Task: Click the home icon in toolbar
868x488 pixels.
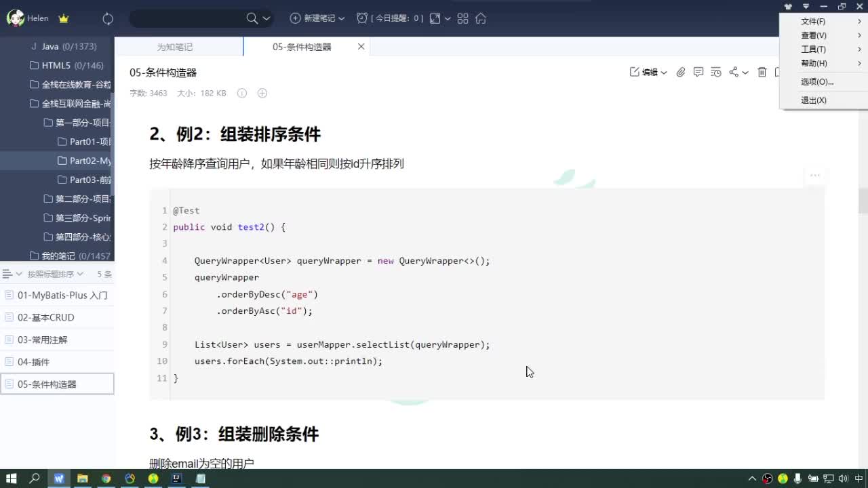Action: pyautogui.click(x=481, y=19)
